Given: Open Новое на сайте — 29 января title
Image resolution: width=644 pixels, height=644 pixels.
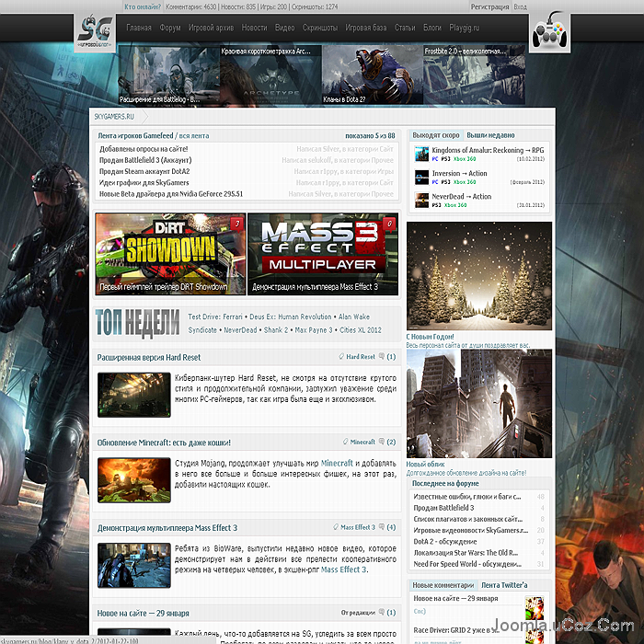Looking at the screenshot, I should [143, 614].
